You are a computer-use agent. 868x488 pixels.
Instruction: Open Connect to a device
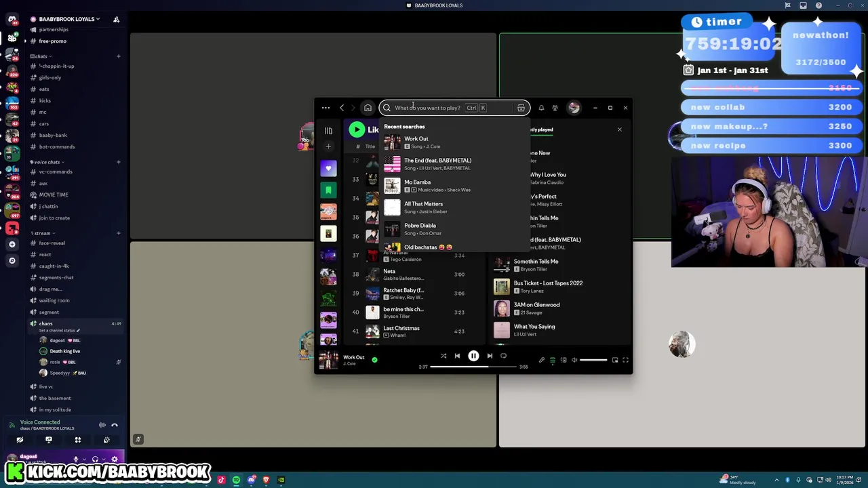[x=563, y=360]
